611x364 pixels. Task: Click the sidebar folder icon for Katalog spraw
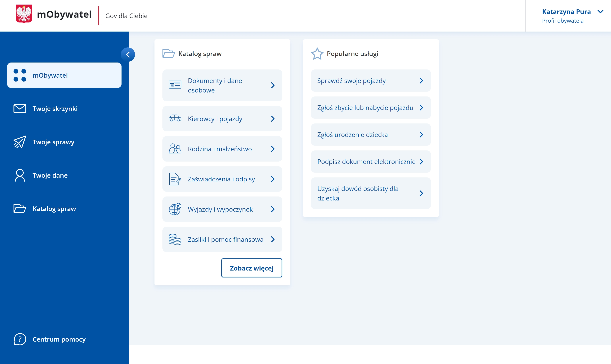[x=20, y=208]
